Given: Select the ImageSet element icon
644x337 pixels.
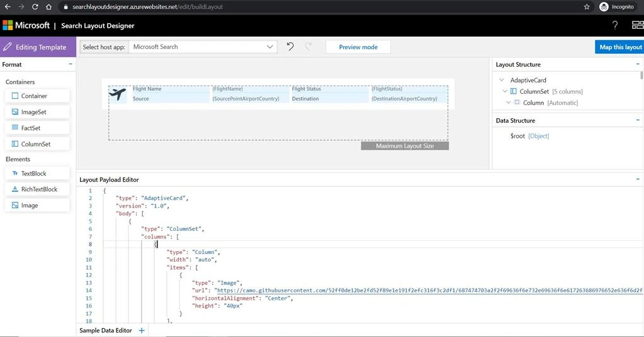Looking at the screenshot, I should pos(14,112).
